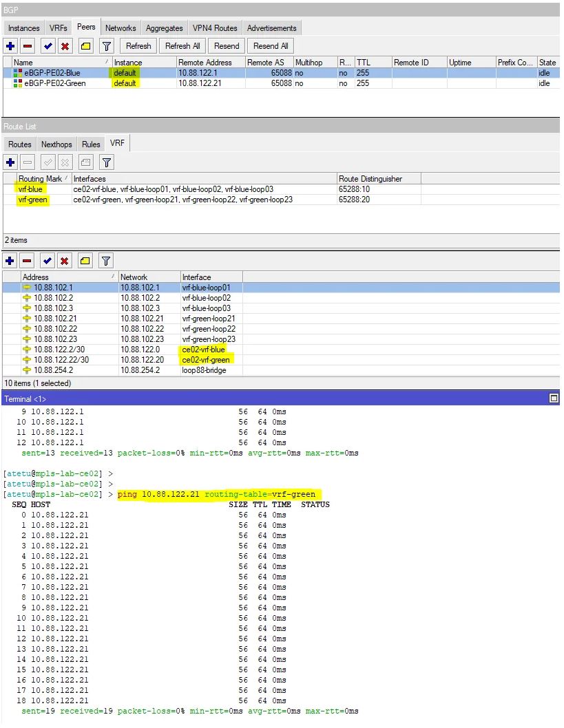Click the eBGP-PE02-Green peer icon
564x728 pixels.
pyautogui.click(x=18, y=83)
